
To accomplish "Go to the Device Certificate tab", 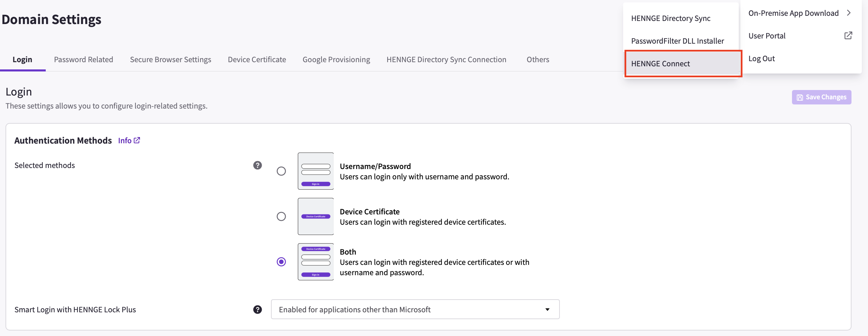I will click(257, 59).
